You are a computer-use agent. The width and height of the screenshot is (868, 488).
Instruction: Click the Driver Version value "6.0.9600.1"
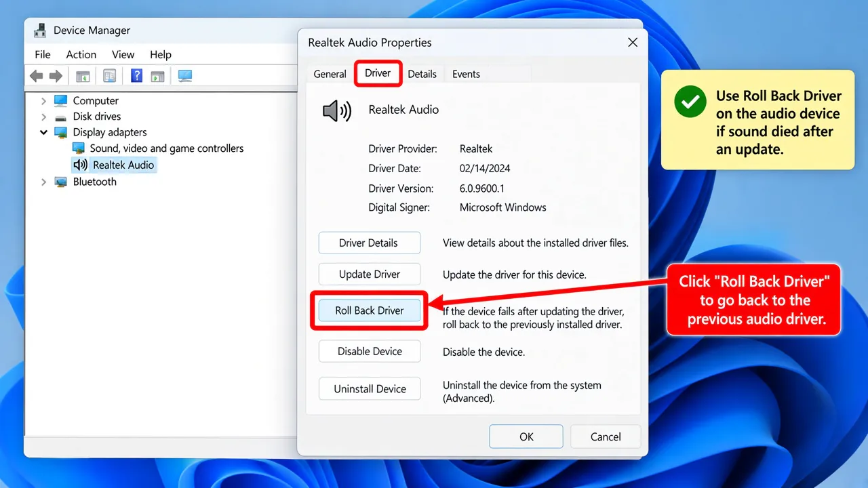[481, 188]
